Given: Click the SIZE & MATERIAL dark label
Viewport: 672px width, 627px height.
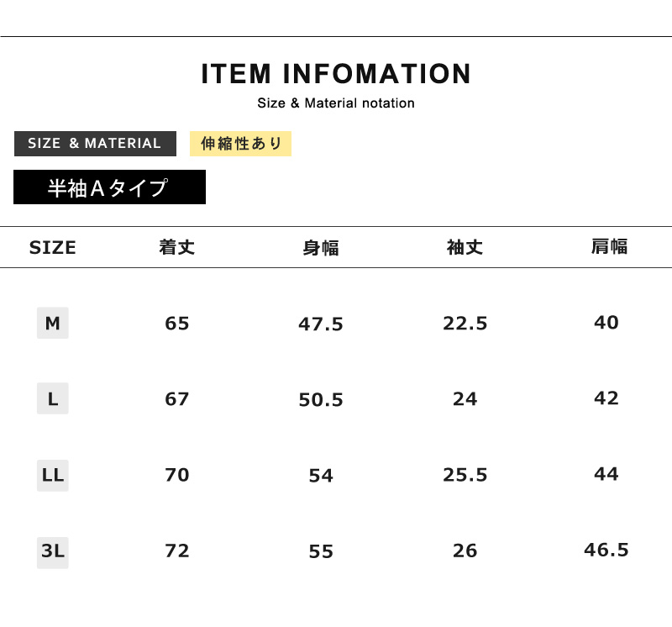Looking at the screenshot, I should [95, 144].
